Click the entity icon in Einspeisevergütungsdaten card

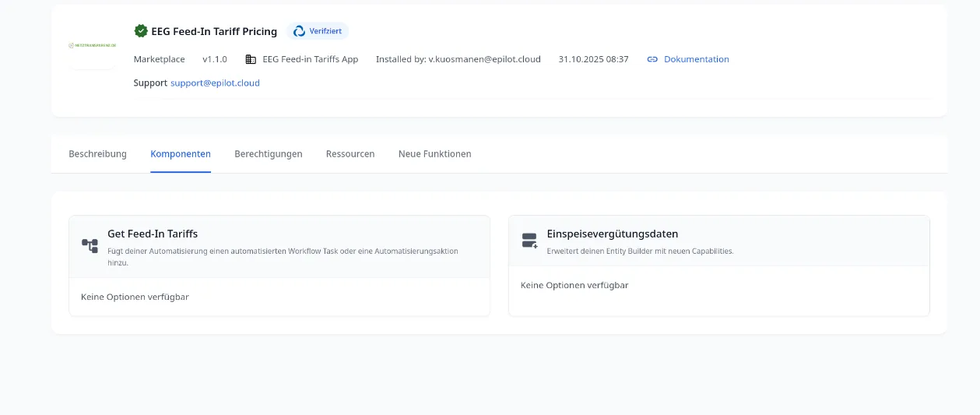coord(530,241)
